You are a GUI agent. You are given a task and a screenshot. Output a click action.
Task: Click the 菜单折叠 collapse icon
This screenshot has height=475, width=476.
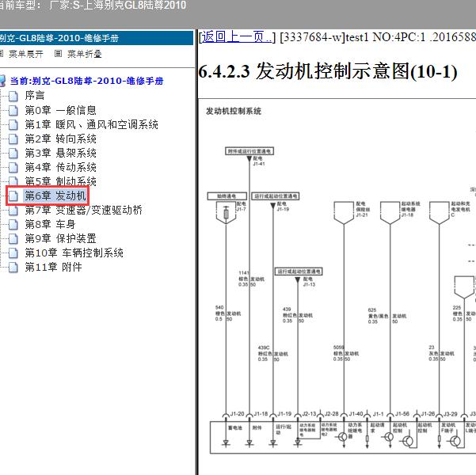[58, 54]
